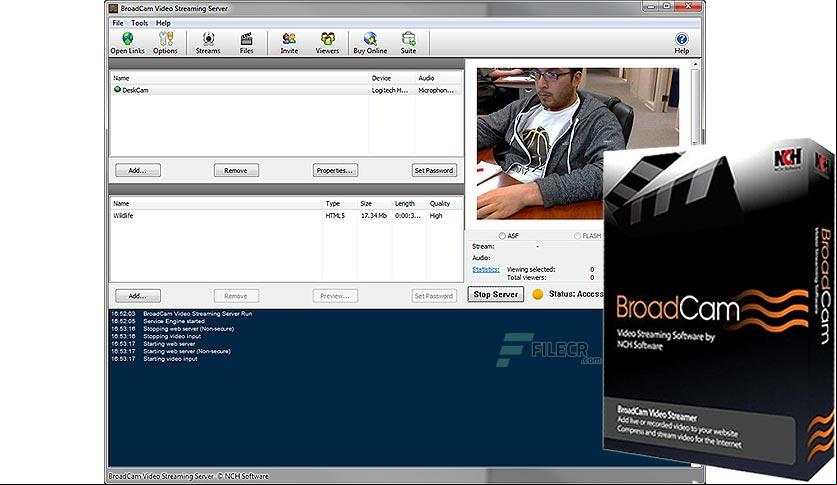Click the yellow server status indicator
The height and width of the screenshot is (485, 837).
538,294
